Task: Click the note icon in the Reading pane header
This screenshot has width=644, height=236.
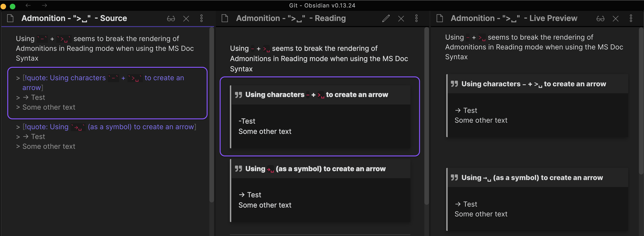Action: (x=225, y=18)
